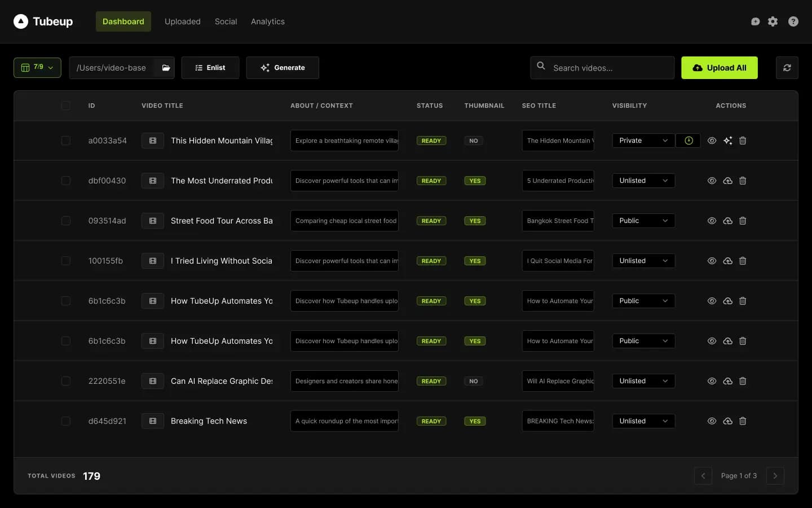Open visibility dropdown for Breaking Tech News
812x508 pixels.
click(643, 421)
